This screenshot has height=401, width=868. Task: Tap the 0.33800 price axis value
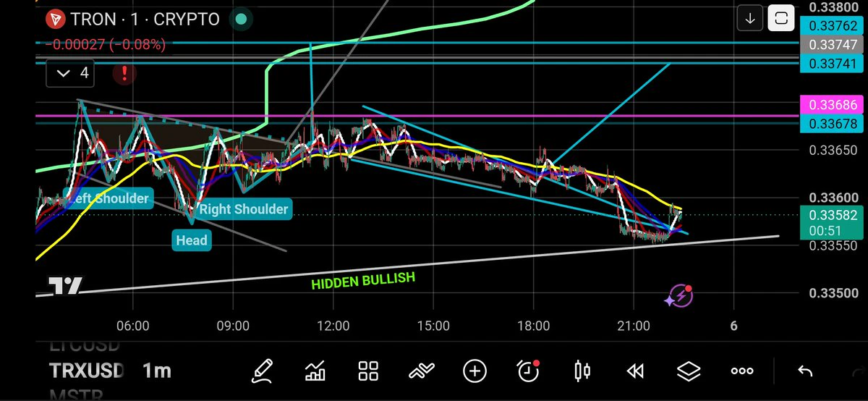click(833, 9)
